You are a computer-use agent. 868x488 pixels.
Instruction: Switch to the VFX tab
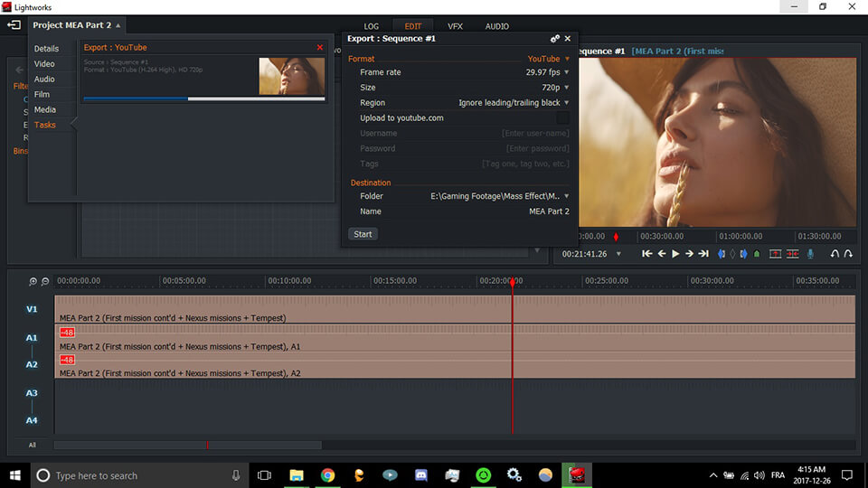(455, 26)
